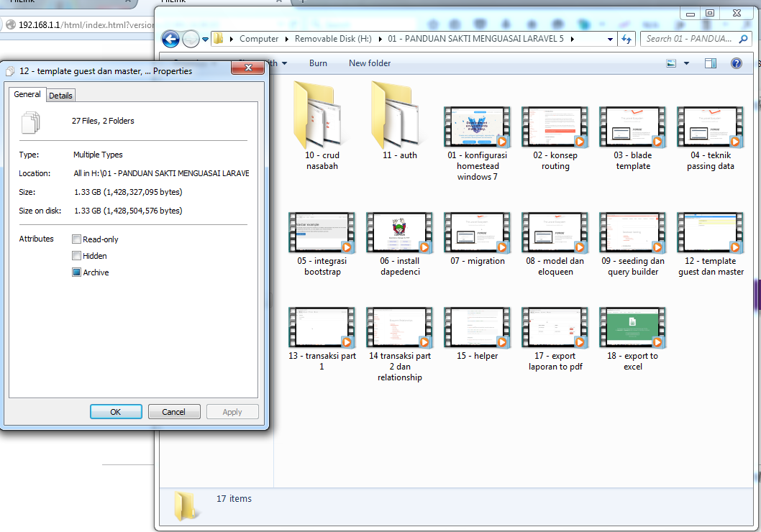Click the disabled Apply button in Properties
761x532 pixels.
[232, 412]
